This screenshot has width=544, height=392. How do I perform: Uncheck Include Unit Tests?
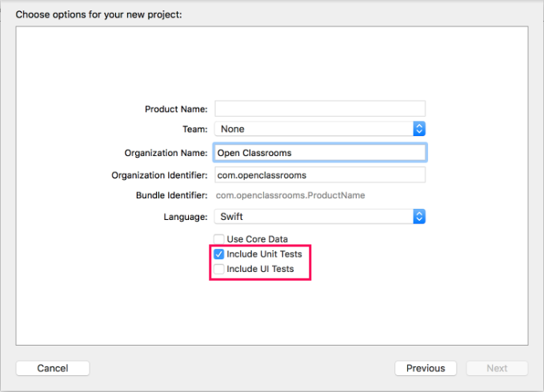pyautogui.click(x=219, y=254)
